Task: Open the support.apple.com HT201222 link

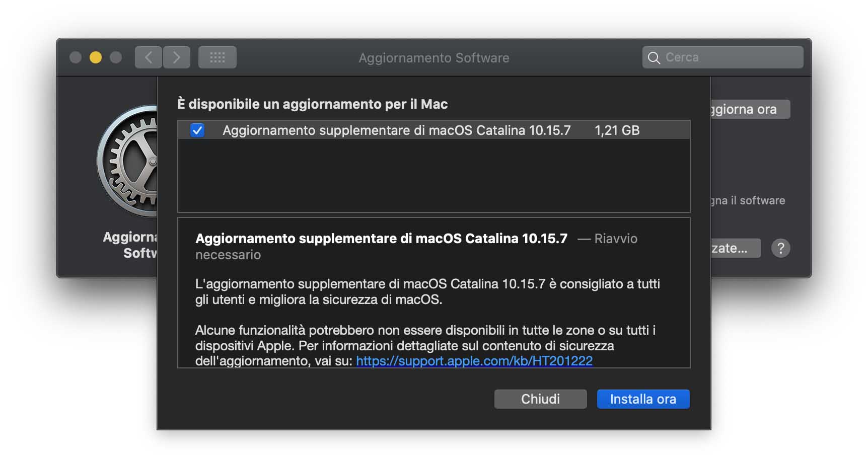Action: click(474, 361)
